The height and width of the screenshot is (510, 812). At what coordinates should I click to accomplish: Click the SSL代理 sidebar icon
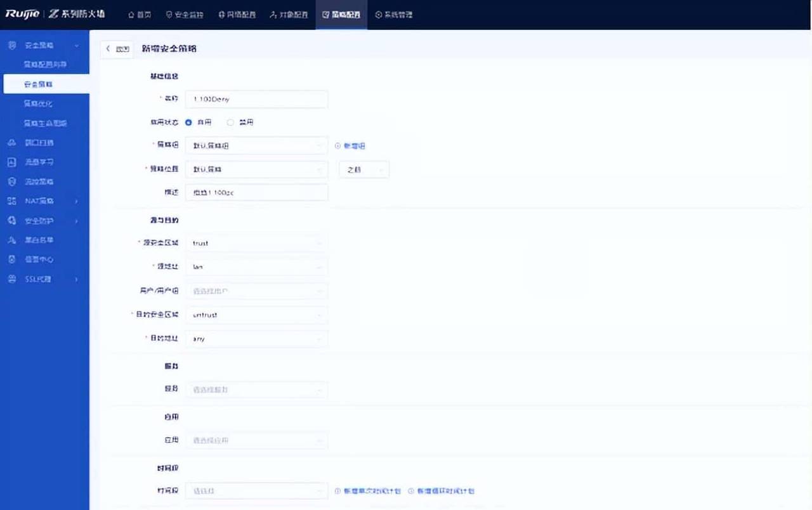(x=11, y=279)
